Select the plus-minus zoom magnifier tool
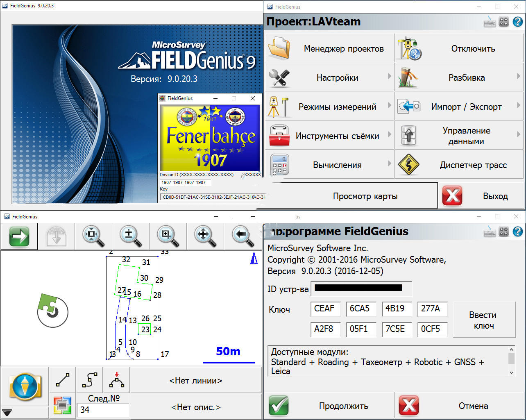The image size is (526, 420). [131, 236]
